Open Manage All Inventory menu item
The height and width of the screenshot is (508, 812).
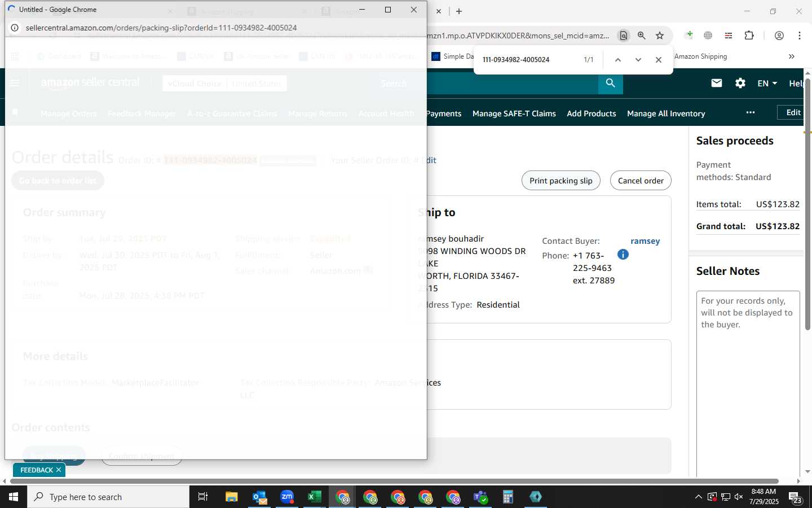coord(666,113)
